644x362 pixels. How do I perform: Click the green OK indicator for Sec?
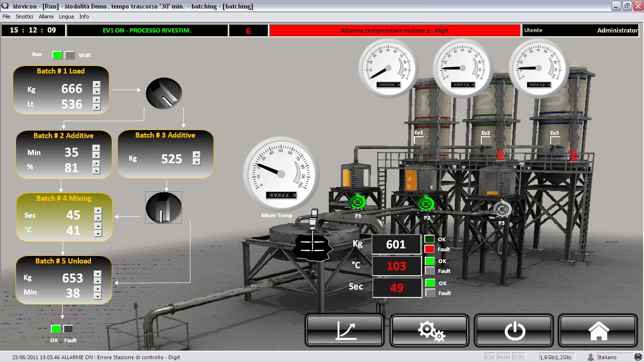430,283
